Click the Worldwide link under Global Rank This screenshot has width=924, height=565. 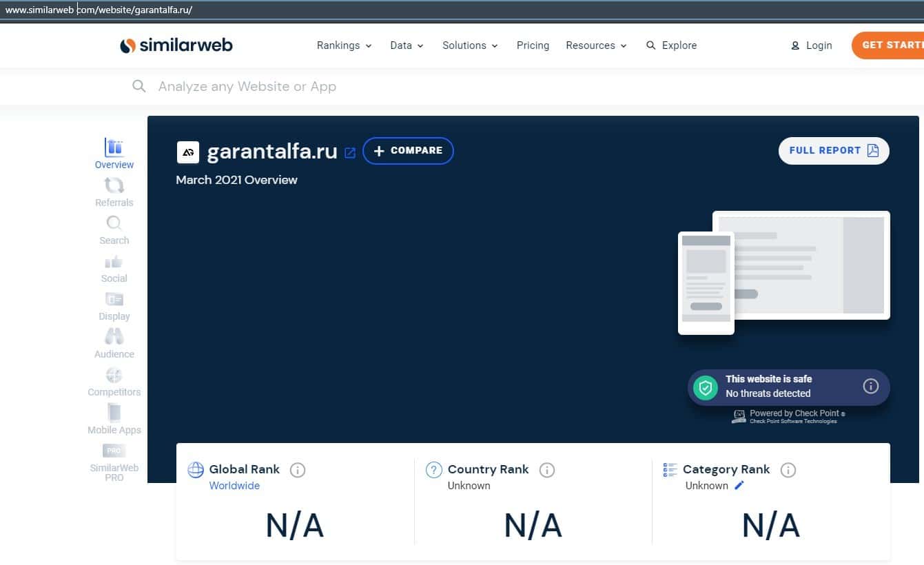point(234,486)
